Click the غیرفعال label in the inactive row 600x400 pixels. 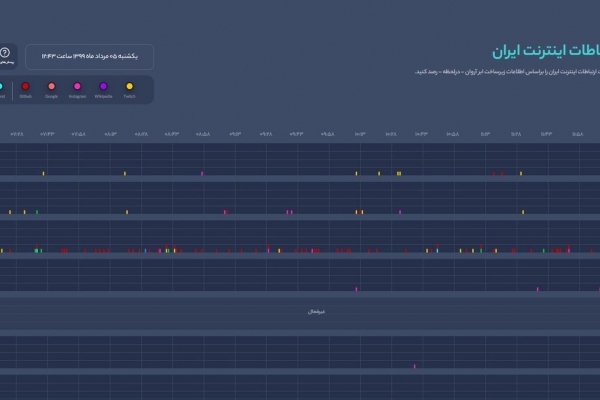(316, 312)
